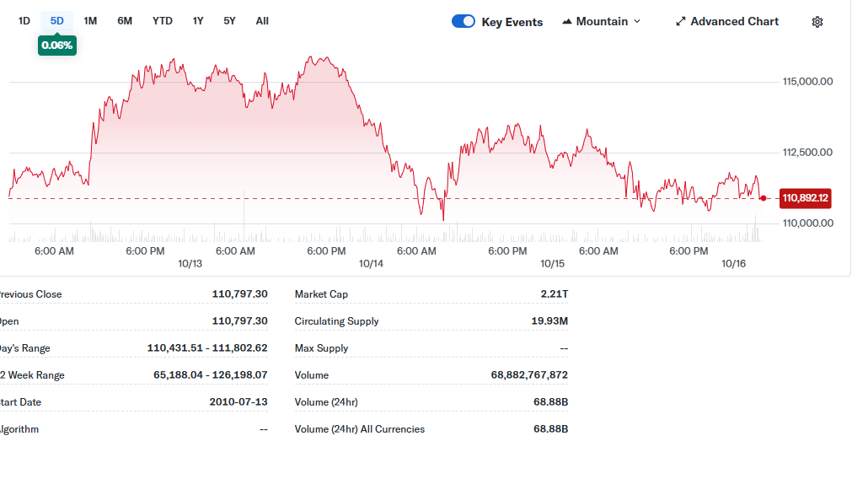
Task: Click the 10/13 date label
Action: [x=190, y=264]
